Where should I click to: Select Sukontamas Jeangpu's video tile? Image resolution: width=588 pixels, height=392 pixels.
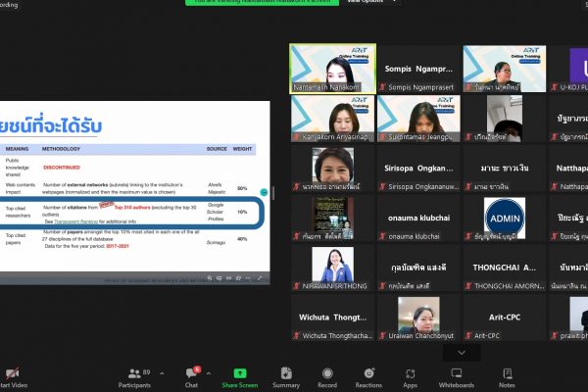[x=418, y=119]
